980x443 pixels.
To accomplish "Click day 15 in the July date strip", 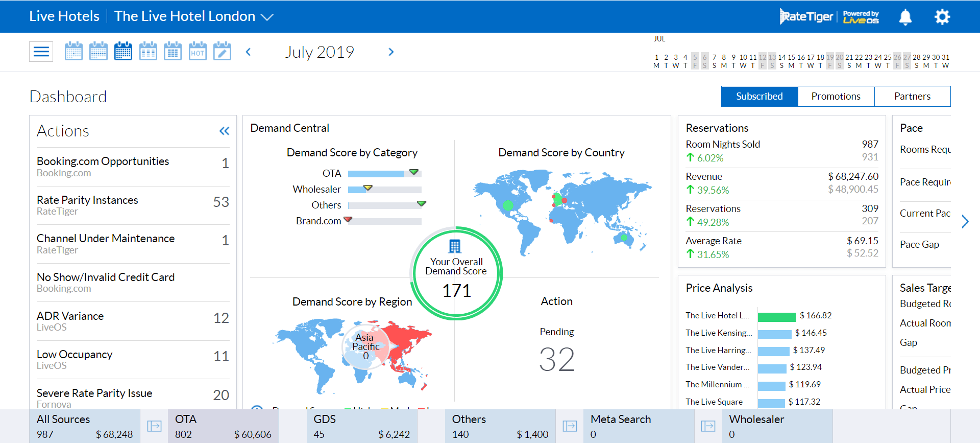I will point(791,58).
